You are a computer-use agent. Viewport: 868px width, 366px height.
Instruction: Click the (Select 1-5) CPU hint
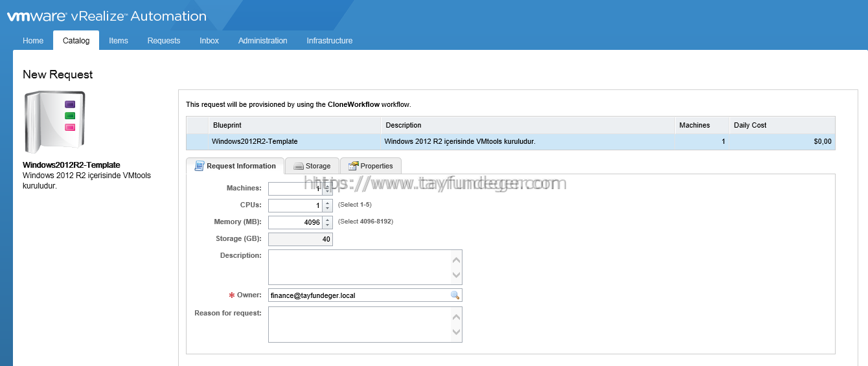[355, 205]
